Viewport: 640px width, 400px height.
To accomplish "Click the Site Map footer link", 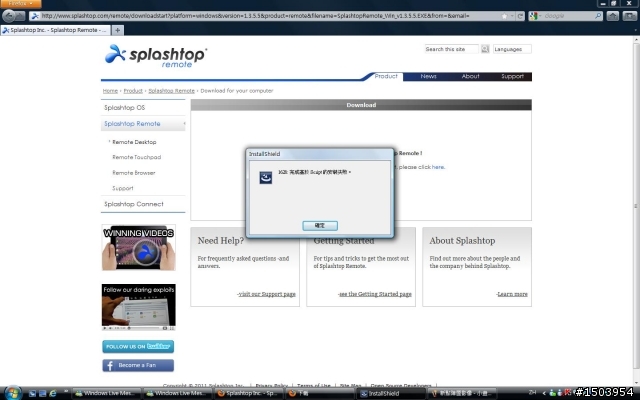I will tap(350, 385).
